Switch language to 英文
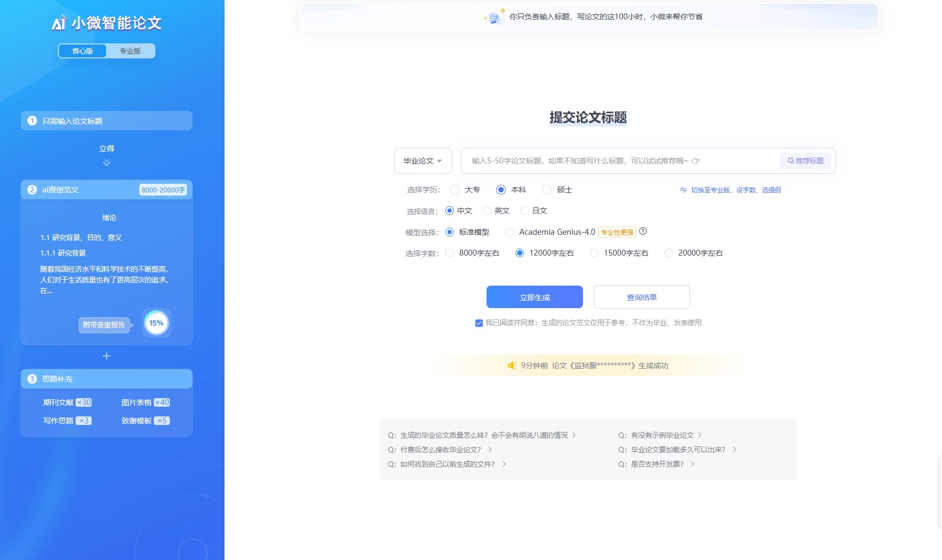Screen dimensions: 942x560 (487, 211)
